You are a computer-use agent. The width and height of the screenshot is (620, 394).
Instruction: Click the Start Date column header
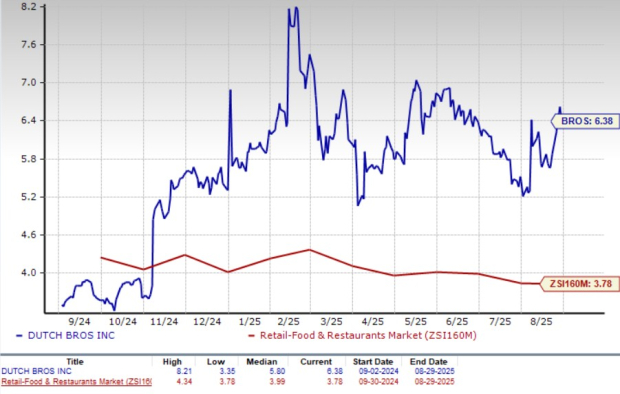click(373, 362)
